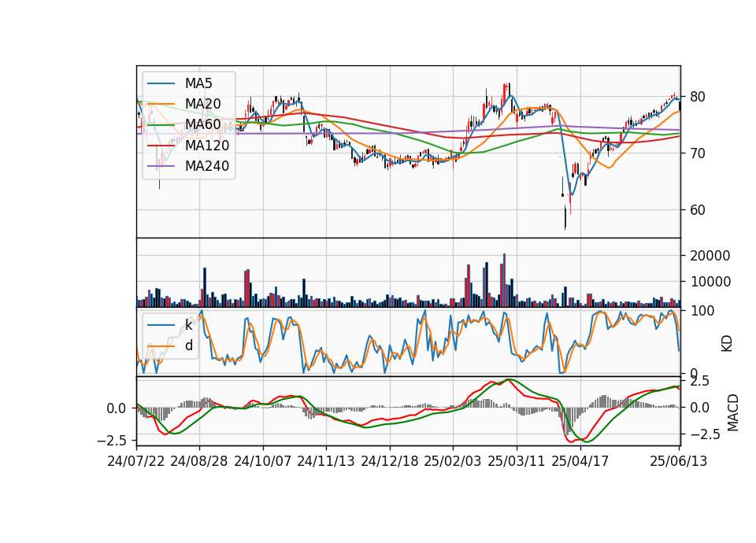Click the 24/11/13 date axis label

click(x=326, y=461)
